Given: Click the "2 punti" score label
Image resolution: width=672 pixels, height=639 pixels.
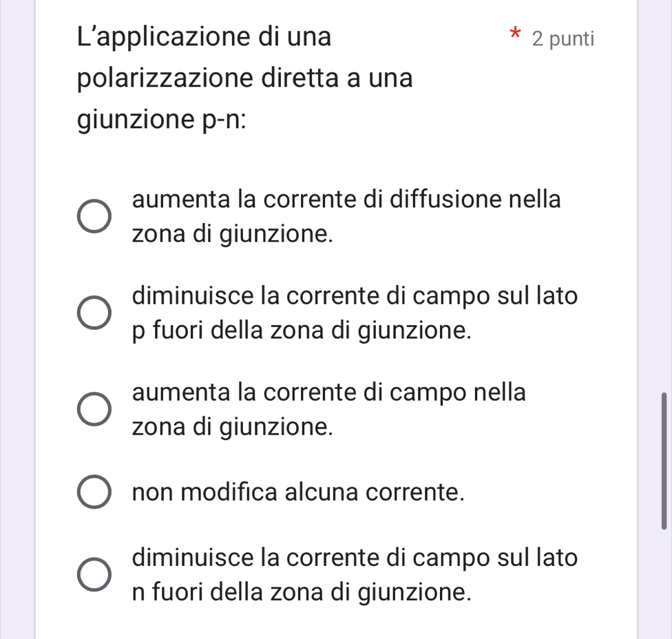Looking at the screenshot, I should pos(563,39).
